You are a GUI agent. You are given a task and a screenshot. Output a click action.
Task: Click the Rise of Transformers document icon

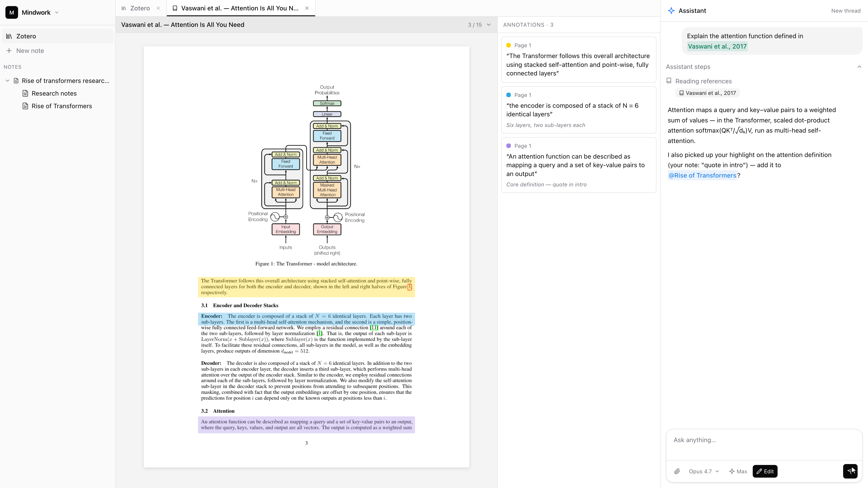25,106
